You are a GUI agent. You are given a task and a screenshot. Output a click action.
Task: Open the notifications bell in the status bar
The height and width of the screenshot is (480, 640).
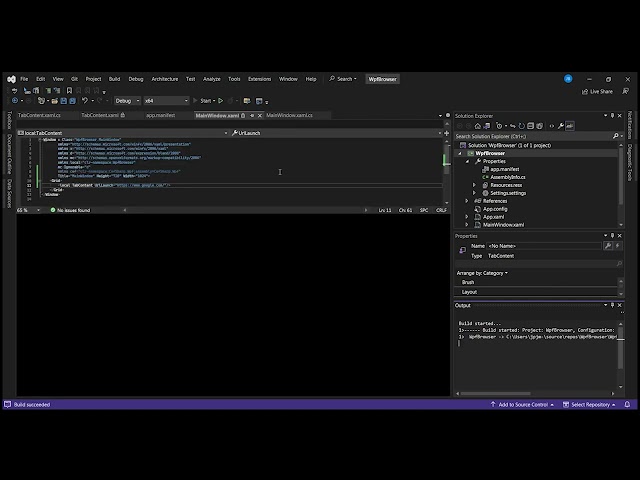pyautogui.click(x=627, y=404)
